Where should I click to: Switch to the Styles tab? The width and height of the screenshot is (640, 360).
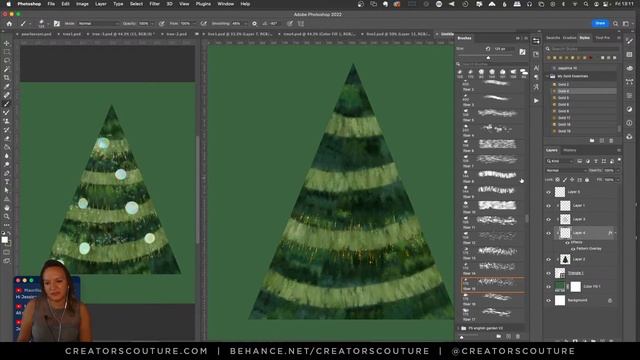(x=584, y=38)
